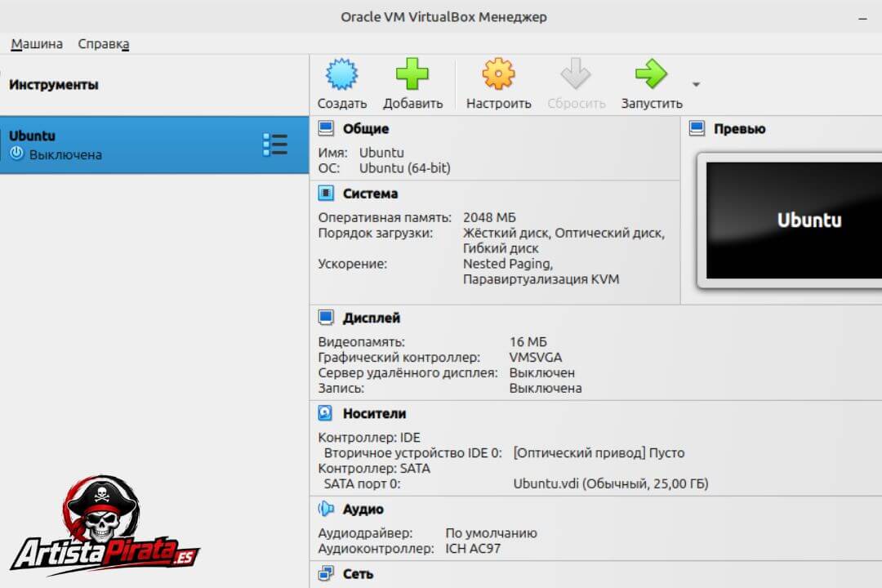The width and height of the screenshot is (882, 588).
Task: Click the VMSVGA graphics controller value
Action: click(x=535, y=358)
